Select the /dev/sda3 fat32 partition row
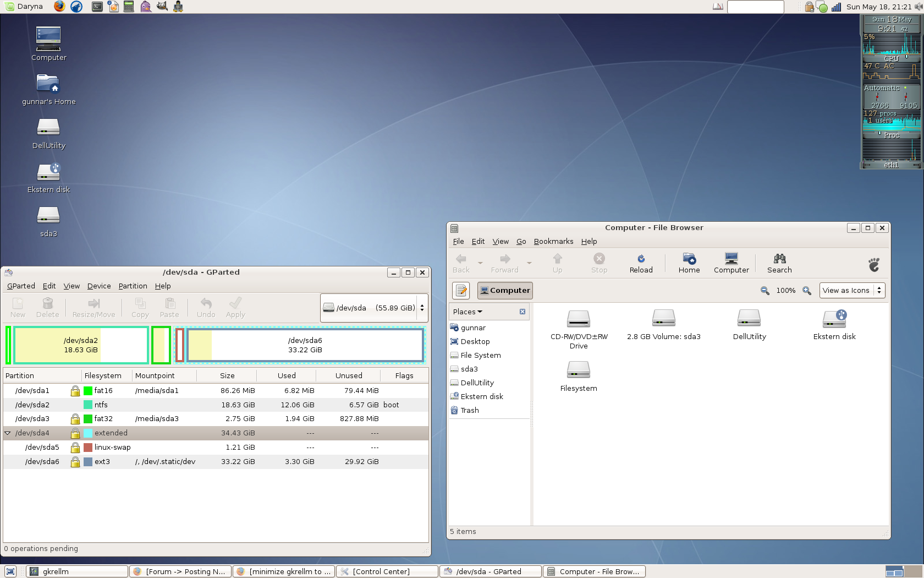924x578 pixels. [216, 419]
